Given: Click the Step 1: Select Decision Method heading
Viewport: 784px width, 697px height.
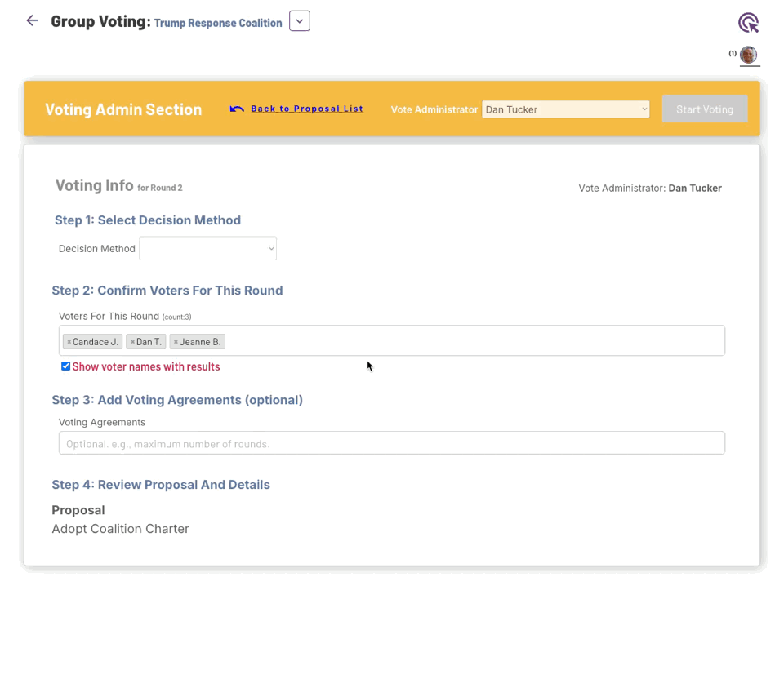Looking at the screenshot, I should [x=148, y=220].
